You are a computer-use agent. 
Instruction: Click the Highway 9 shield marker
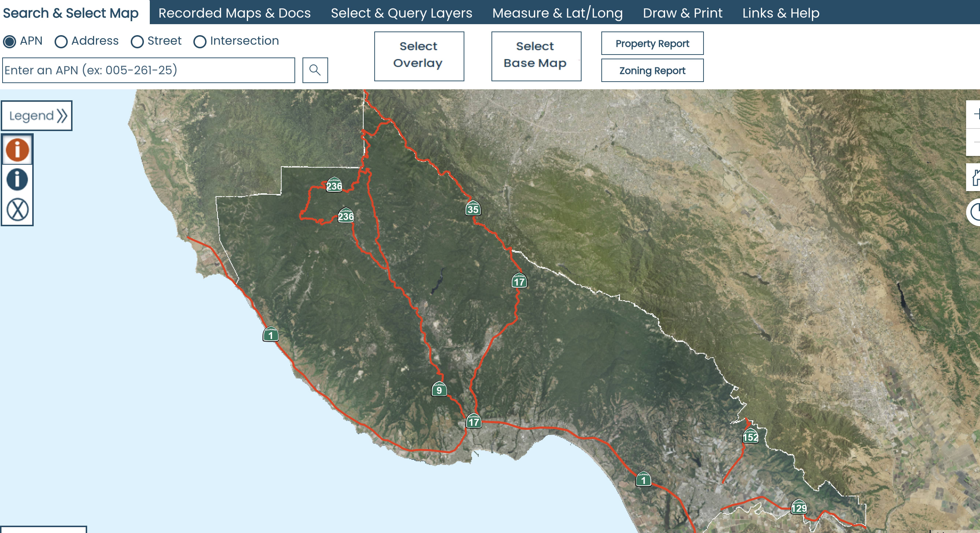[x=439, y=389]
